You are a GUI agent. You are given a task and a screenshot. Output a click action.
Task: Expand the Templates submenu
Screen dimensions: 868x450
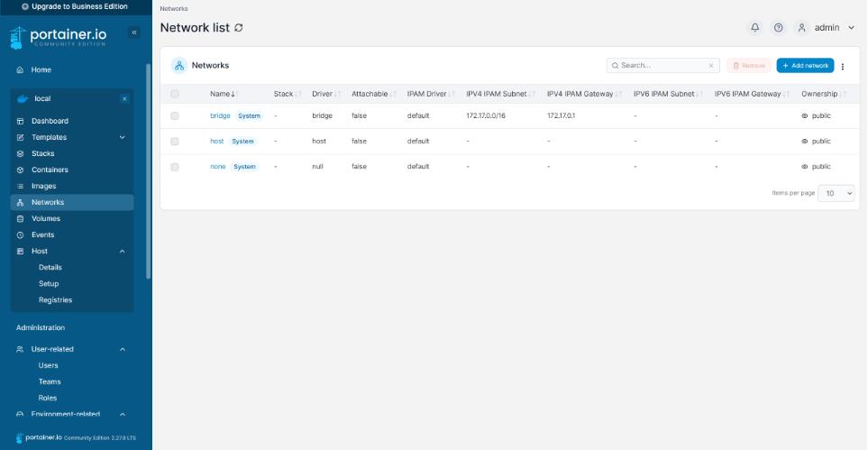123,138
